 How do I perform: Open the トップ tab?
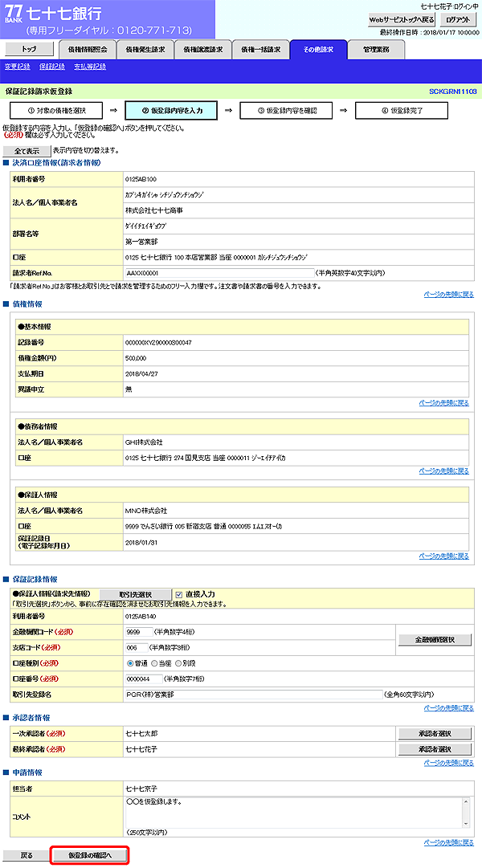pyautogui.click(x=30, y=49)
